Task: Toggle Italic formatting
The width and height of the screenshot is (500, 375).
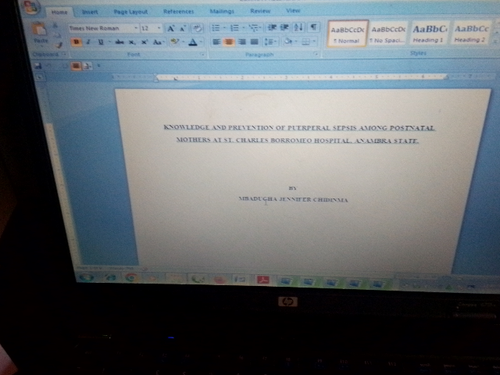Action: click(x=88, y=42)
